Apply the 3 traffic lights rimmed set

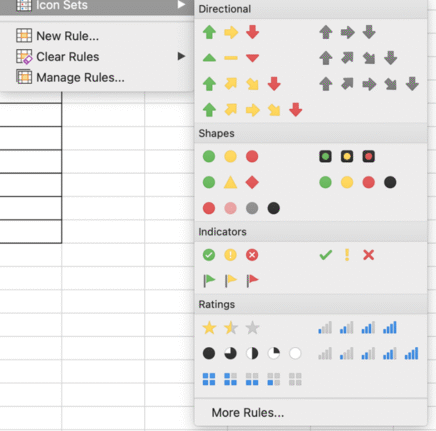(347, 156)
